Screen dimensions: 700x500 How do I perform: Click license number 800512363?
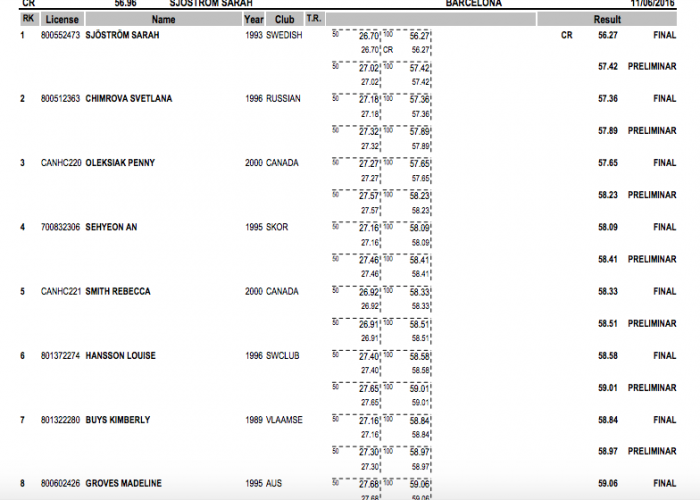[60, 98]
